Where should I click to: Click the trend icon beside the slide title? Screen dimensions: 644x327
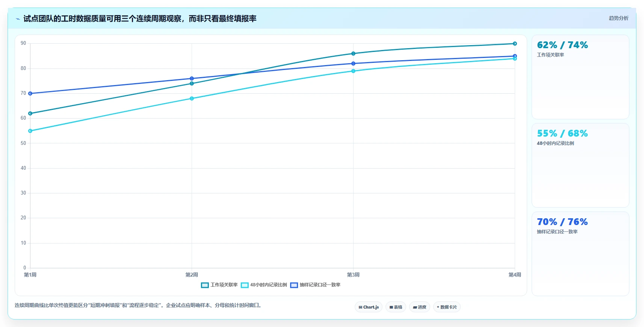point(18,19)
